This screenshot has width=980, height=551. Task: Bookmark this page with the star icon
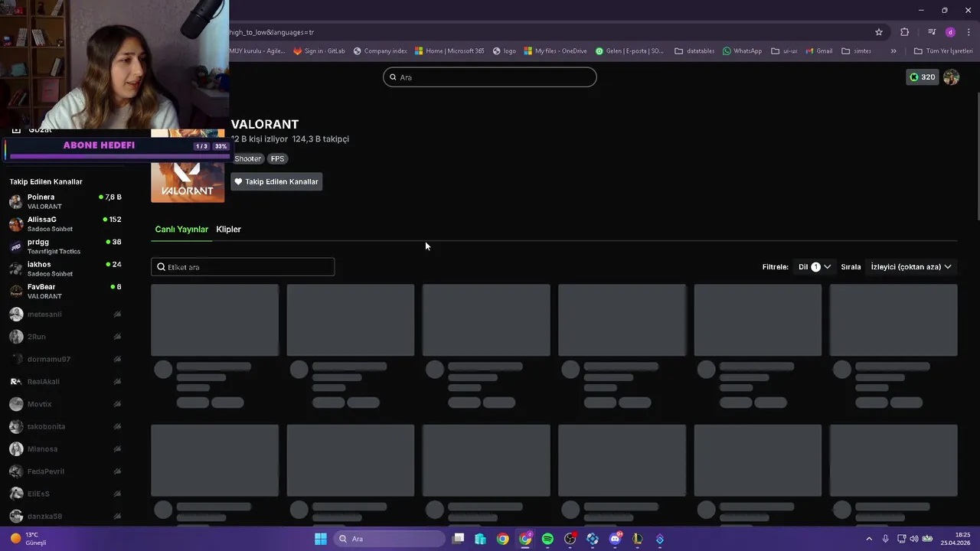coord(879,32)
